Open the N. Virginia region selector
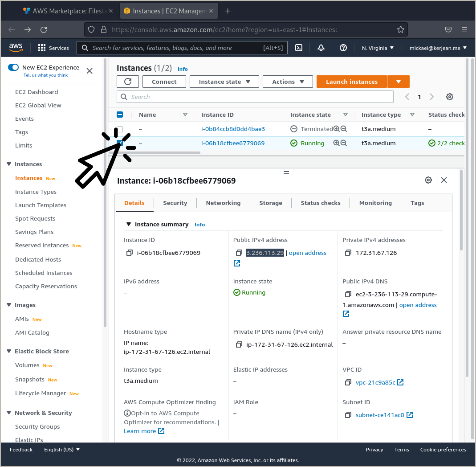The width and height of the screenshot is (476, 467). pyautogui.click(x=378, y=48)
